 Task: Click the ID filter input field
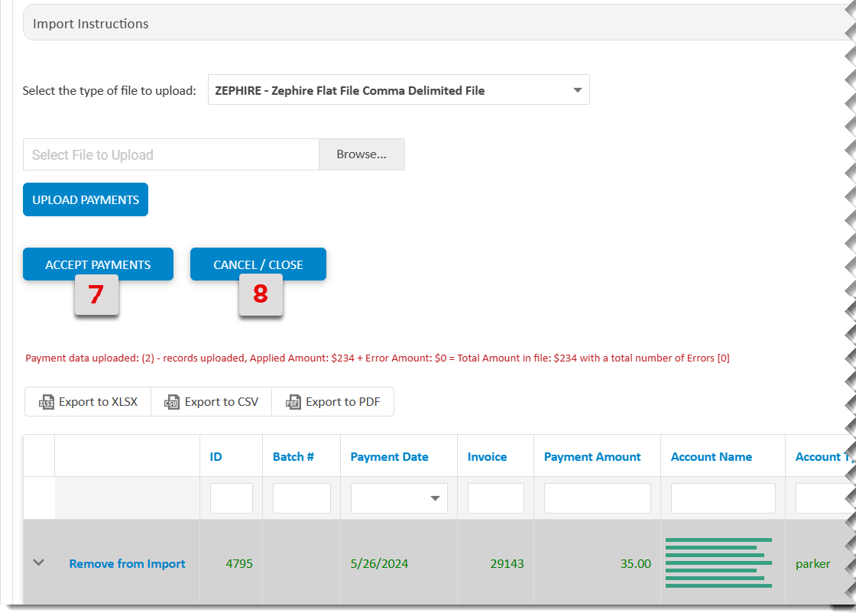(x=231, y=498)
